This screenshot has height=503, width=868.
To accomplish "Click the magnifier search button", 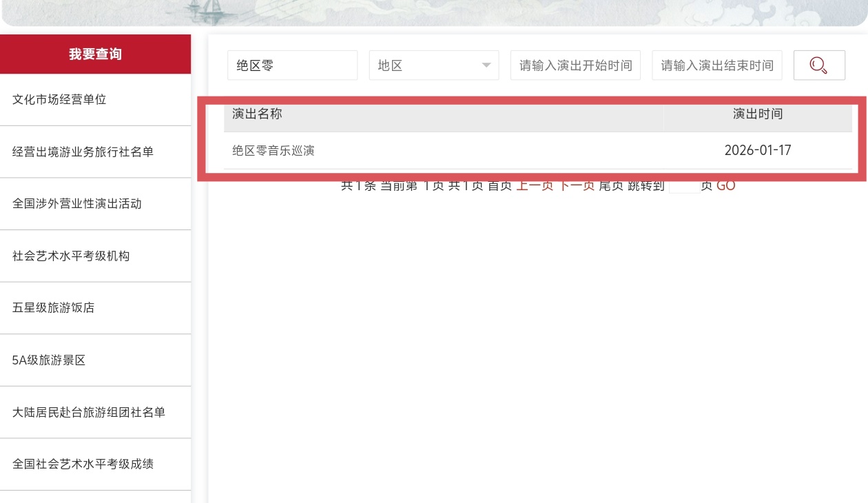I will click(x=819, y=65).
